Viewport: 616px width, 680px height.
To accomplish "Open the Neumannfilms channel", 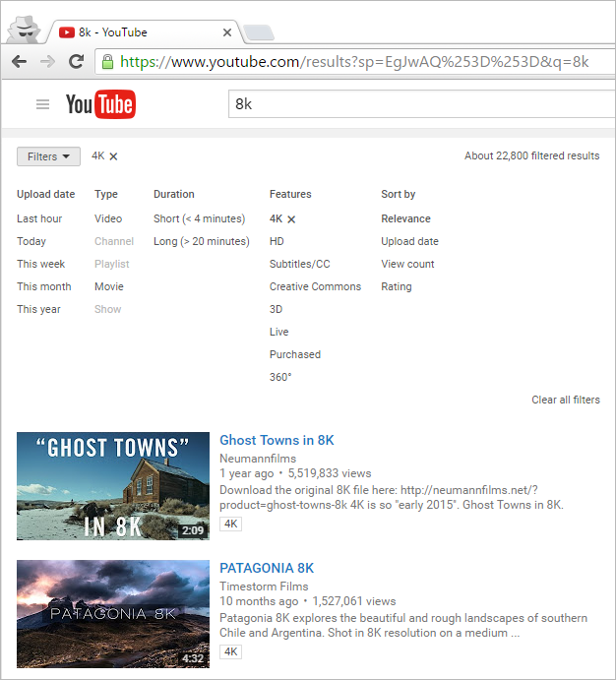I will click(258, 459).
